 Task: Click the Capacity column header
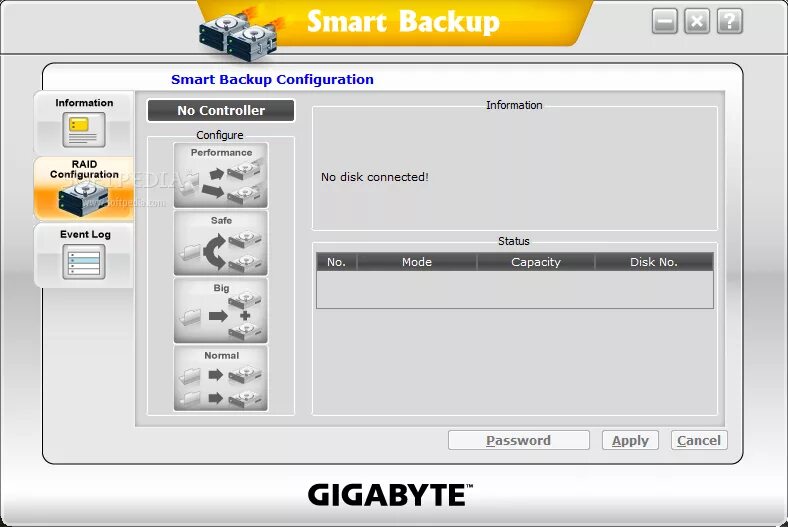pos(536,262)
